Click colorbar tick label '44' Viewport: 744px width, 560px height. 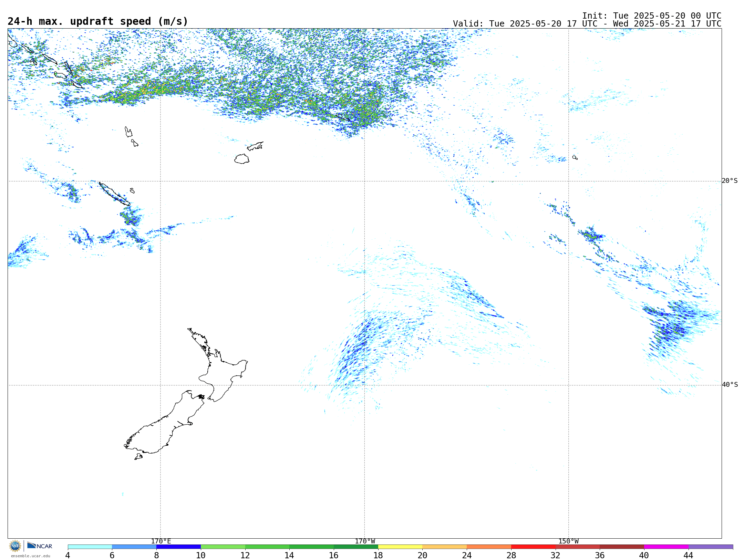[689, 556]
